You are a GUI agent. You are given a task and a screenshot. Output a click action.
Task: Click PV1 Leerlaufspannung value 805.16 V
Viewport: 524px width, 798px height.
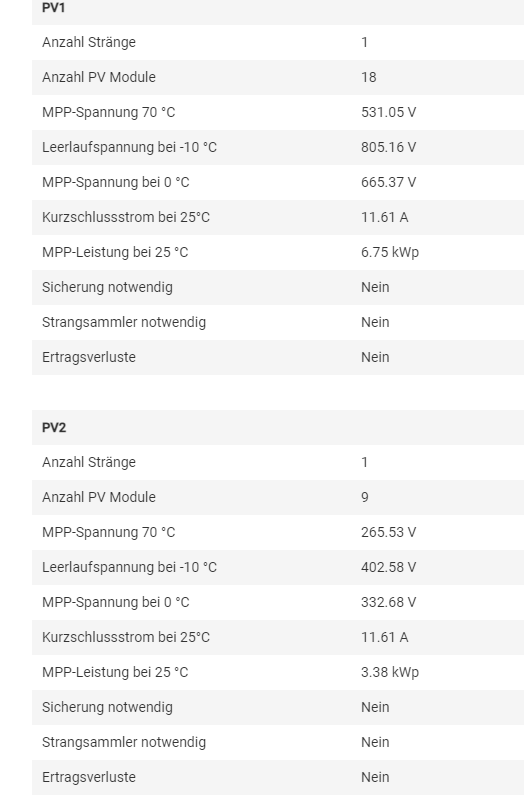click(x=389, y=148)
